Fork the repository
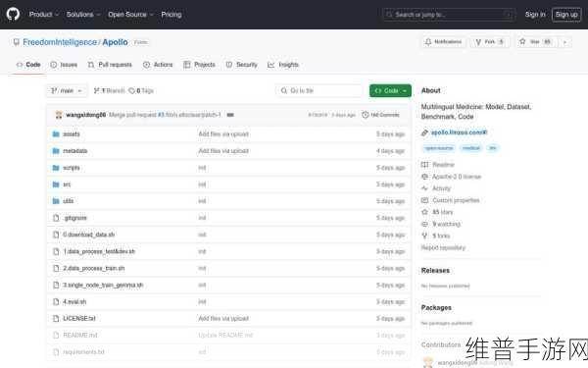 pos(490,42)
